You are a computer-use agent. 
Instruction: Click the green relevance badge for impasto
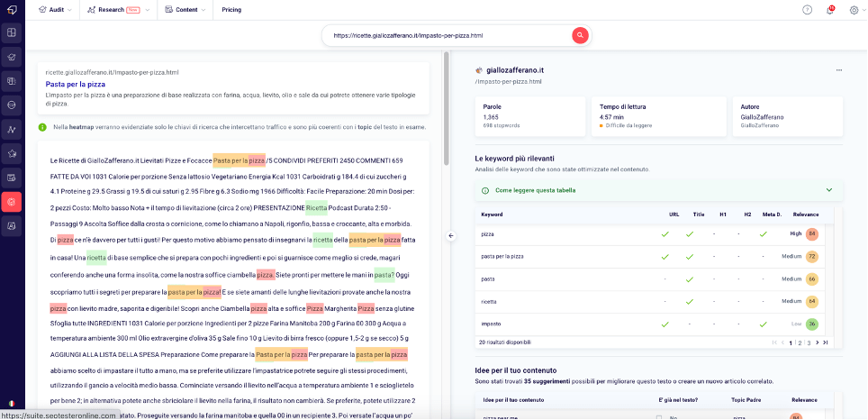[x=812, y=324]
